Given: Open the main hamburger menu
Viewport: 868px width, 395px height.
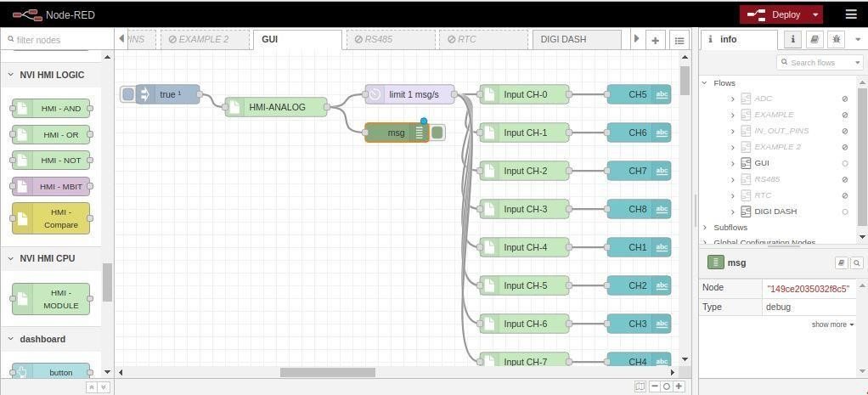Looking at the screenshot, I should pyautogui.click(x=850, y=14).
